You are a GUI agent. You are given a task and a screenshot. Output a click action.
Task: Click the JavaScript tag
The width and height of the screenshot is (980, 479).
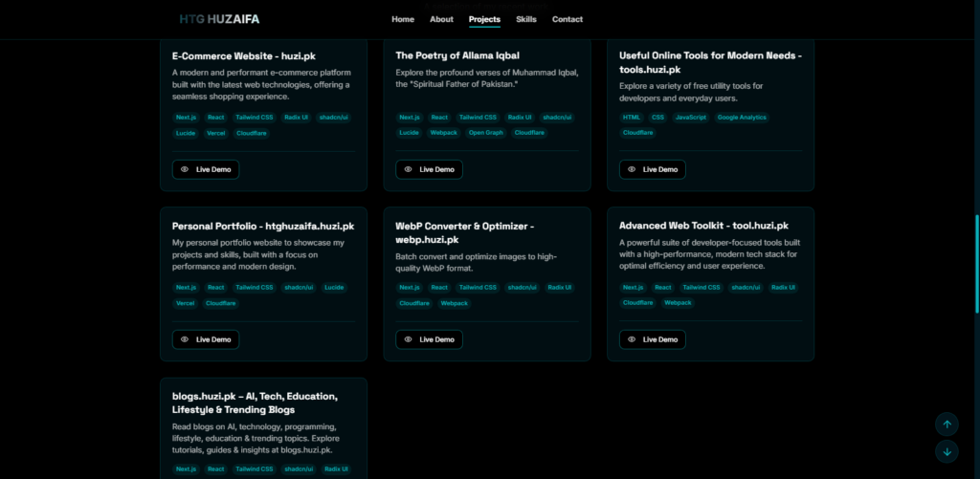point(691,118)
